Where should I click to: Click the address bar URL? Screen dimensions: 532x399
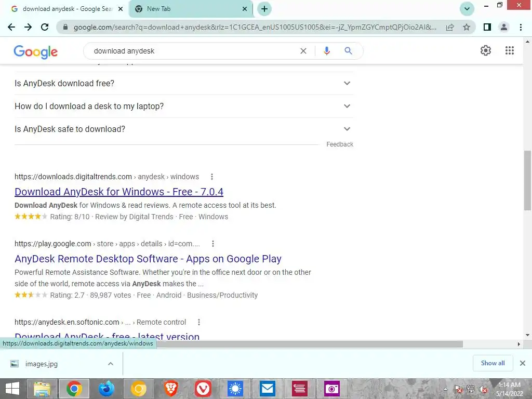tap(255, 27)
